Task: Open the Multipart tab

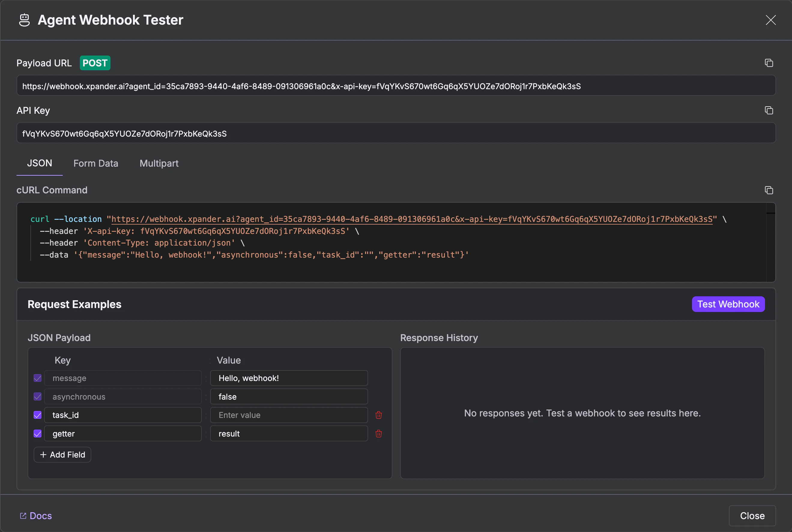Action: (159, 163)
